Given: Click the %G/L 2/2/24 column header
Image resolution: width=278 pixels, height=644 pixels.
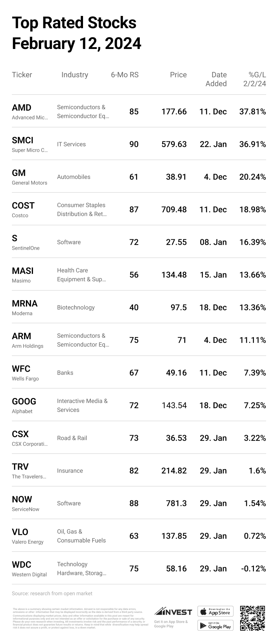Looking at the screenshot, I should click(x=255, y=79).
